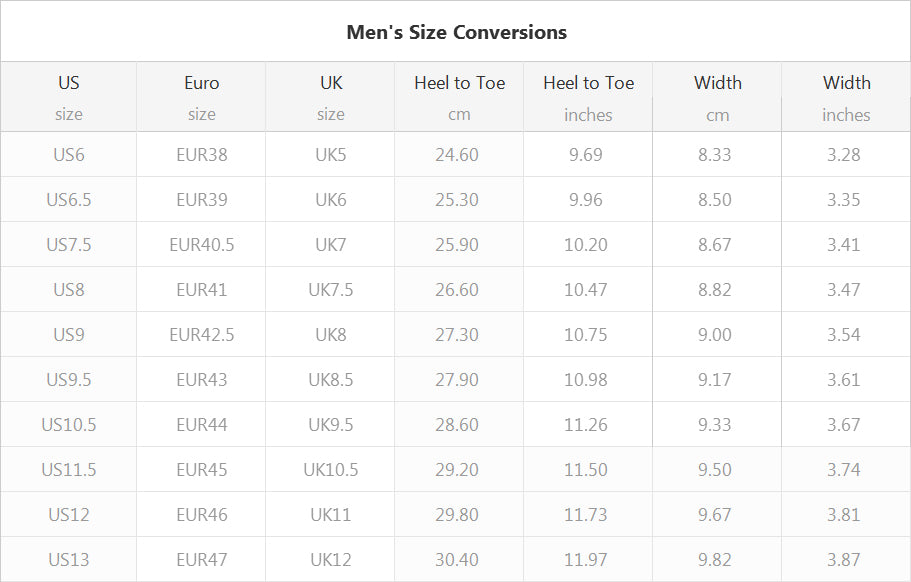Select the EUR39 cell

pos(201,199)
